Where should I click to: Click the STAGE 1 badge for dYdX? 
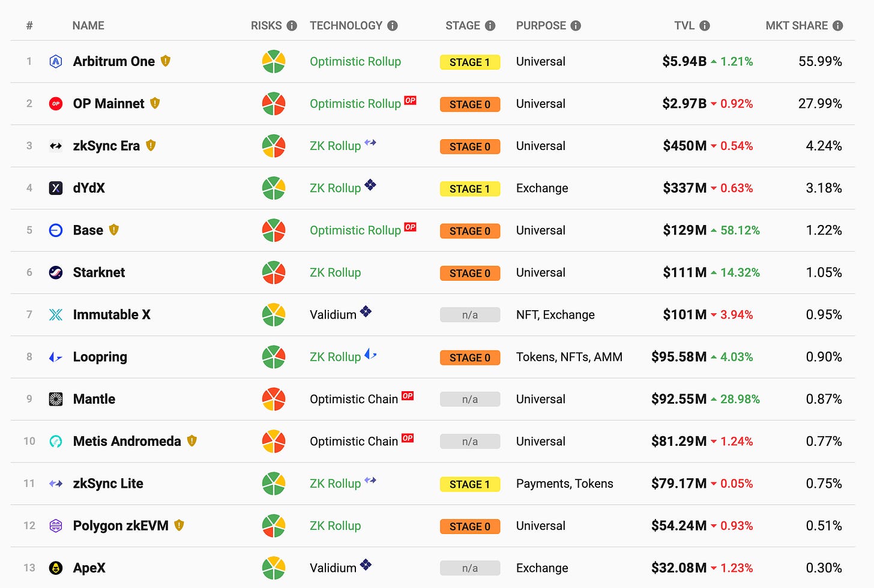click(470, 189)
